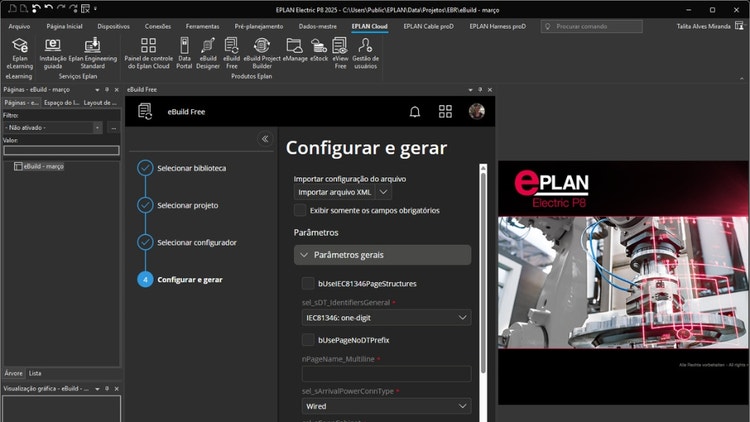This screenshot has width=750, height=422.
Task: Open the IEC81346: one-digit dropdown
Action: pos(386,318)
